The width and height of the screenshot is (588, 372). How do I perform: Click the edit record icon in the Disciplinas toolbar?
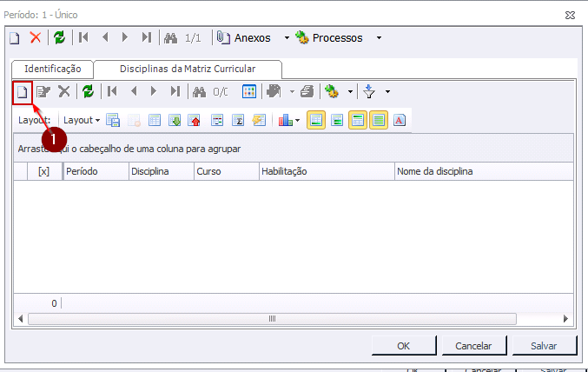tap(43, 91)
